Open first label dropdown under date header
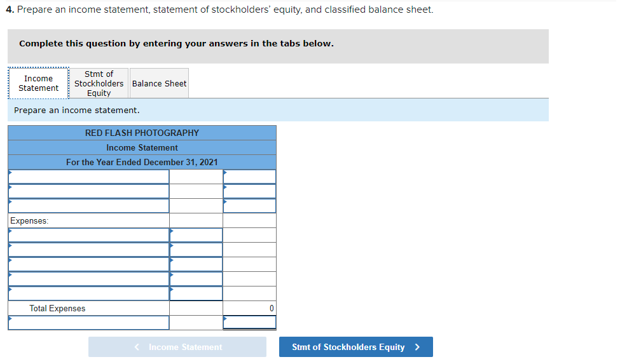 [88, 177]
